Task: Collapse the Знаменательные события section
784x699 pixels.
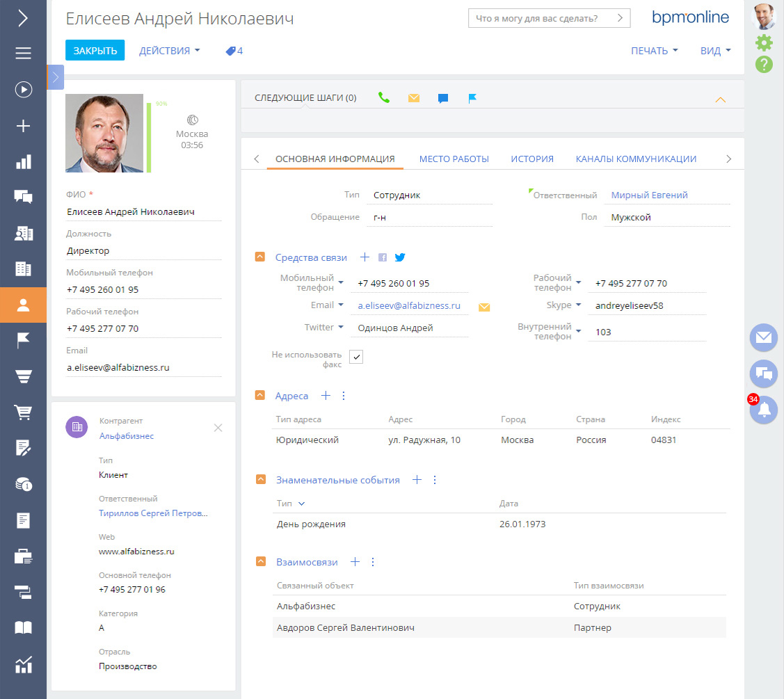Action: [x=260, y=480]
